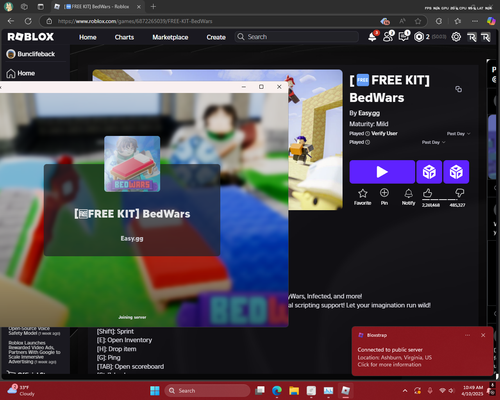Open the taskbar clock and date

click(473, 391)
